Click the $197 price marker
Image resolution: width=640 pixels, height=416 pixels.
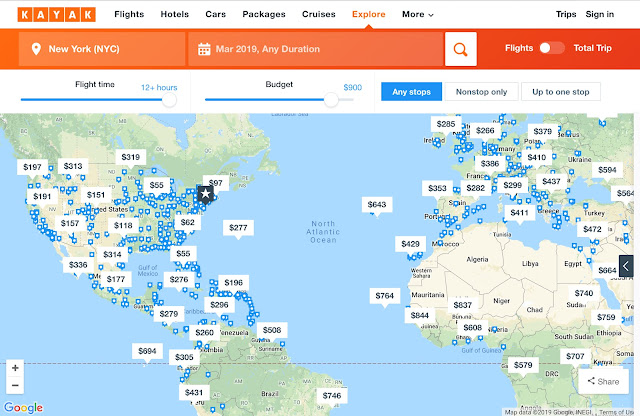[32, 167]
